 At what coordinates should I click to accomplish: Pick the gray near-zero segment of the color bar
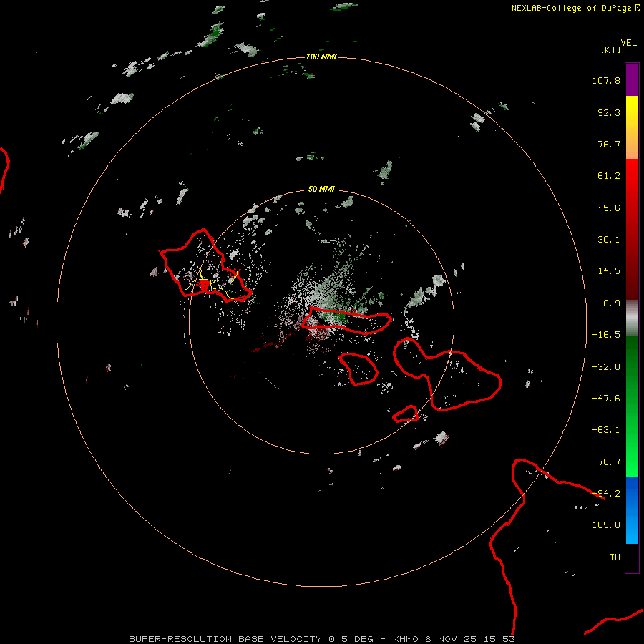tap(632, 318)
